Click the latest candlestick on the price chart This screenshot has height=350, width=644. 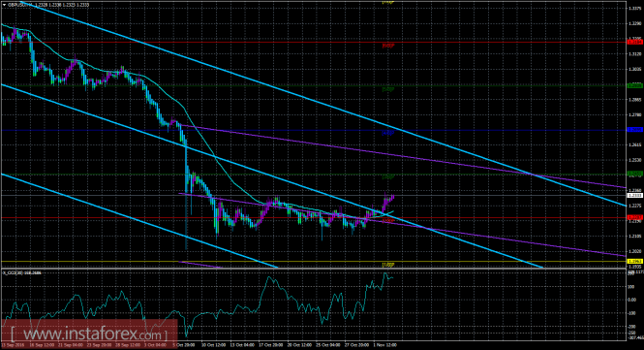[393, 197]
